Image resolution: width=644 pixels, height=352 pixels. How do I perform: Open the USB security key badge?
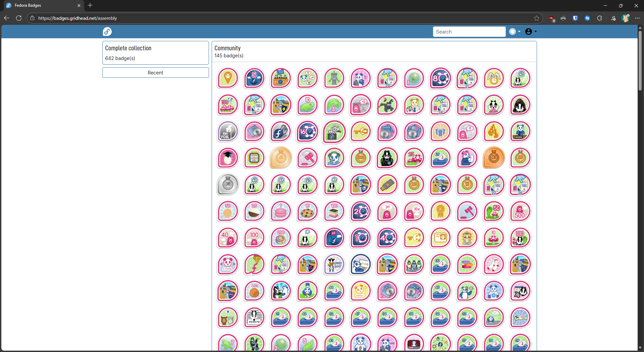click(387, 185)
